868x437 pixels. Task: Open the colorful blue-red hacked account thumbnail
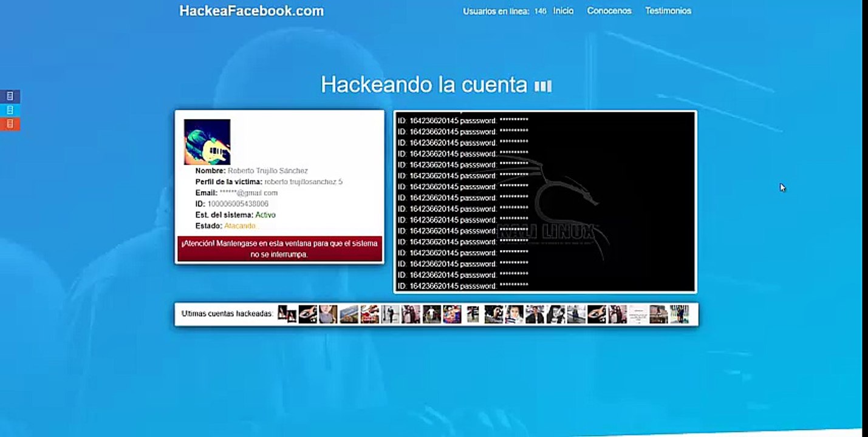click(452, 314)
